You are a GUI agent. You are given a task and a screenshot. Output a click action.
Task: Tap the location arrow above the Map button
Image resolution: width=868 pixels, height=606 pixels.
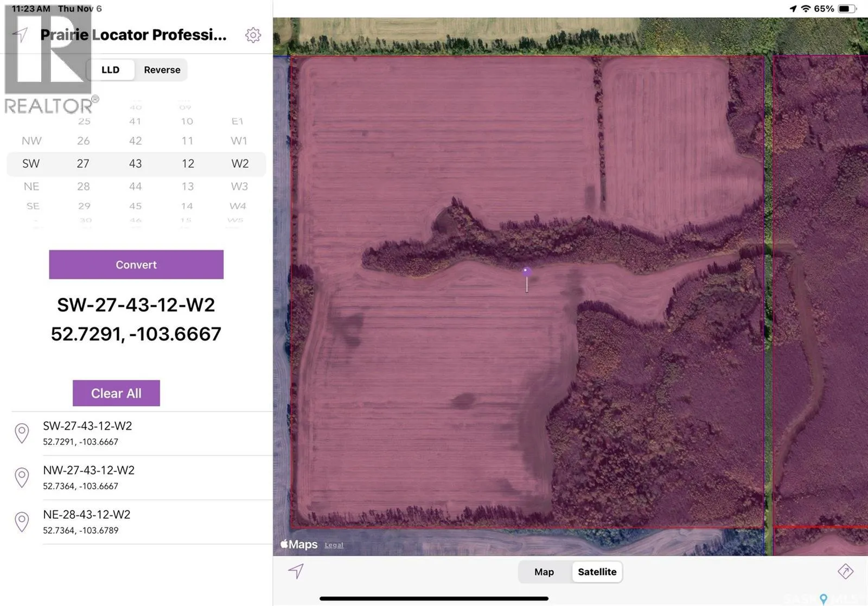pos(296,572)
